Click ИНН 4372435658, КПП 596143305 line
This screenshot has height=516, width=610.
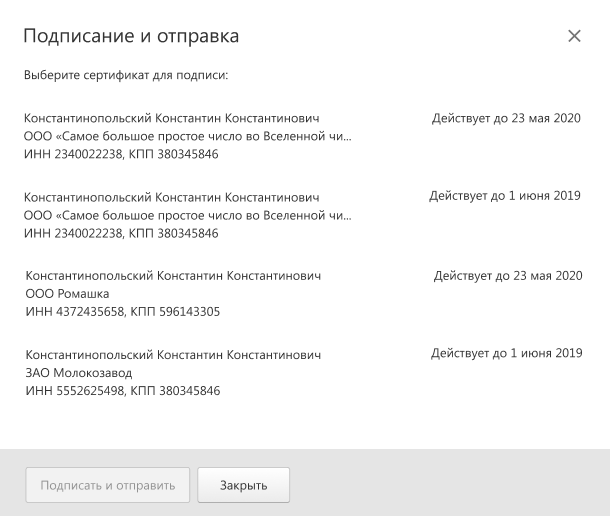coord(123,311)
